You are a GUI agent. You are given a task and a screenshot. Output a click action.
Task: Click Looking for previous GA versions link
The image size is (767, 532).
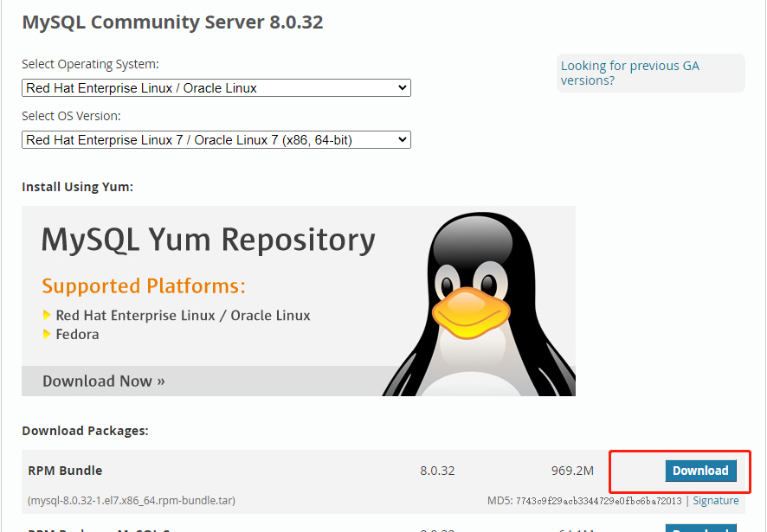pyautogui.click(x=629, y=73)
